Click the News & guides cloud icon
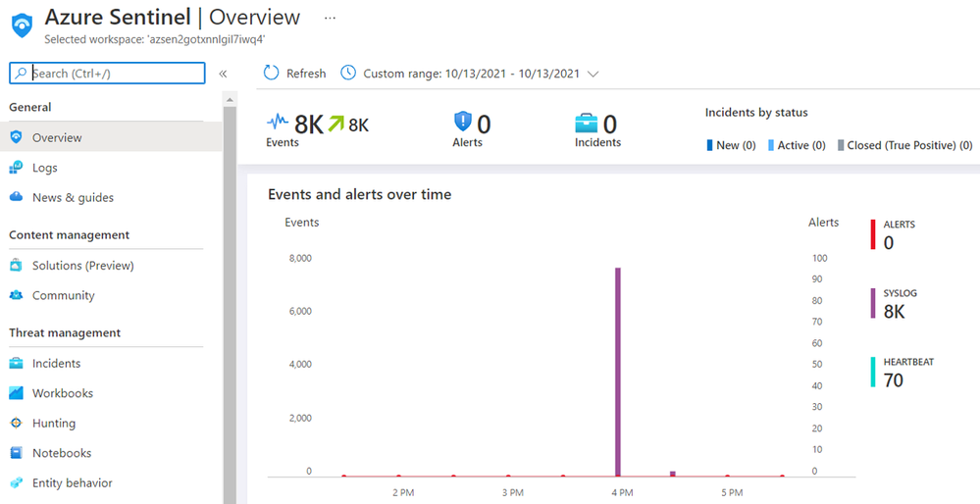Image resolution: width=980 pixels, height=504 pixels. (x=17, y=197)
